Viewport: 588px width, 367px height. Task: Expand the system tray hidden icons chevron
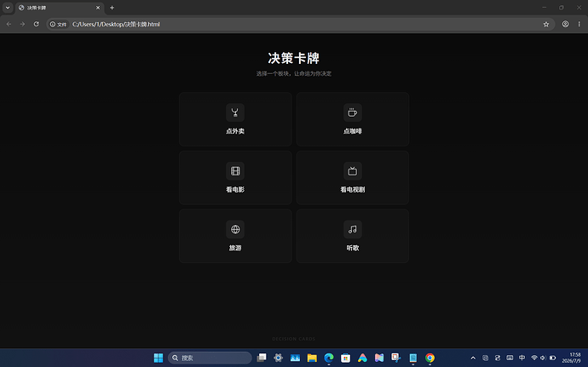click(x=473, y=358)
